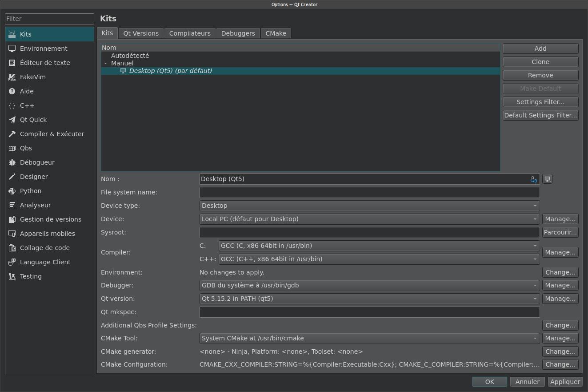Click monitor icon of Desktop (Qt5) kit row
588x392 pixels.
click(x=123, y=71)
